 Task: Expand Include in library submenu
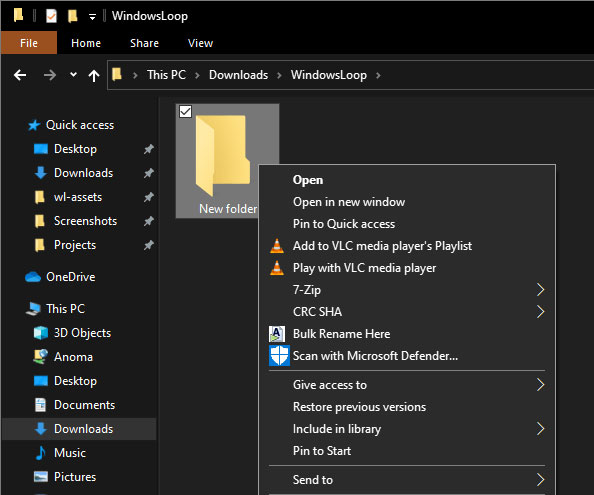click(x=407, y=429)
